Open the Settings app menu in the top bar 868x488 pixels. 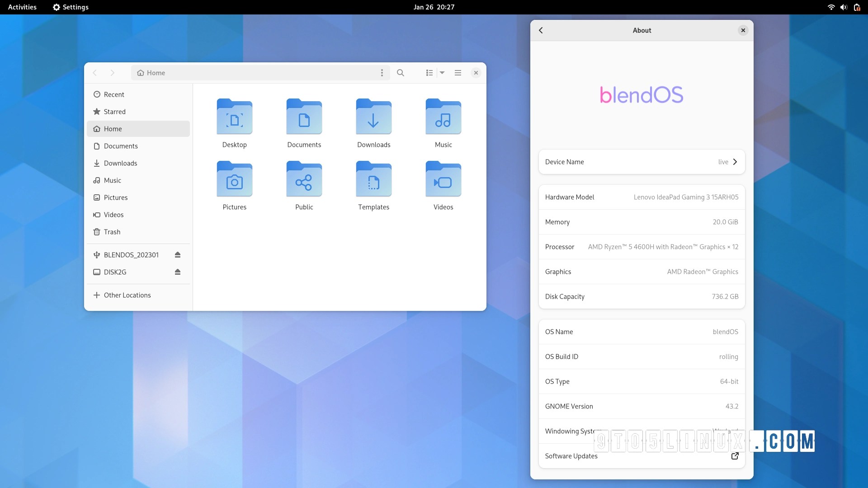tap(71, 7)
